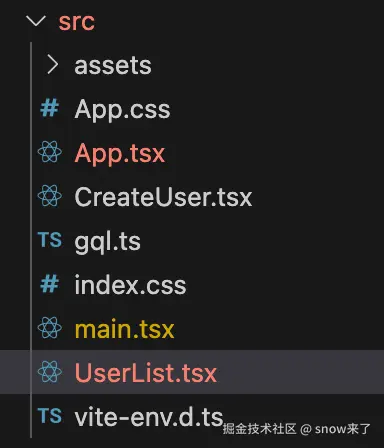Image resolution: width=384 pixels, height=448 pixels.
Task: Click the React icon beside CreateUser.tsx
Action: [x=50, y=196]
